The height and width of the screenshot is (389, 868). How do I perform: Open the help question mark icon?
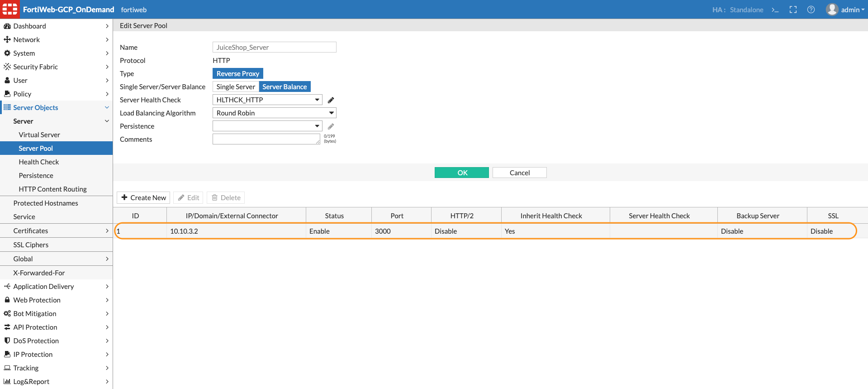tap(811, 10)
